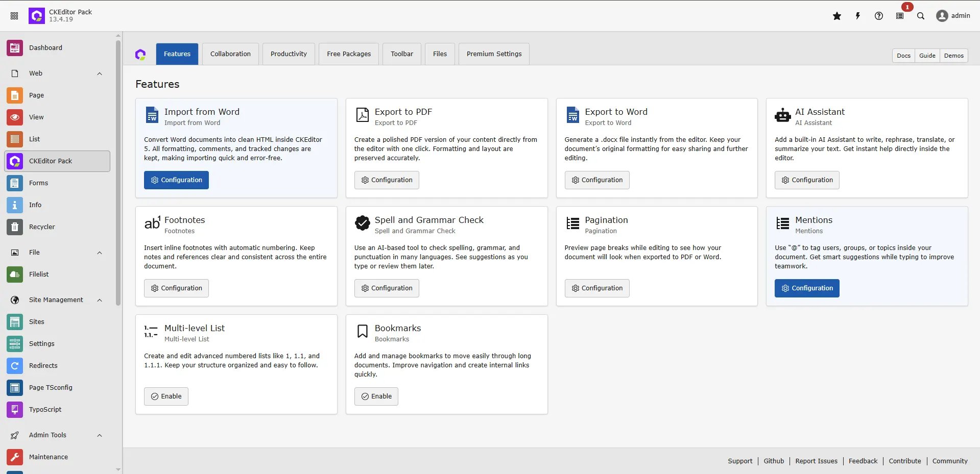The height and width of the screenshot is (474, 980).
Task: Open the Github footer link
Action: [774, 461]
